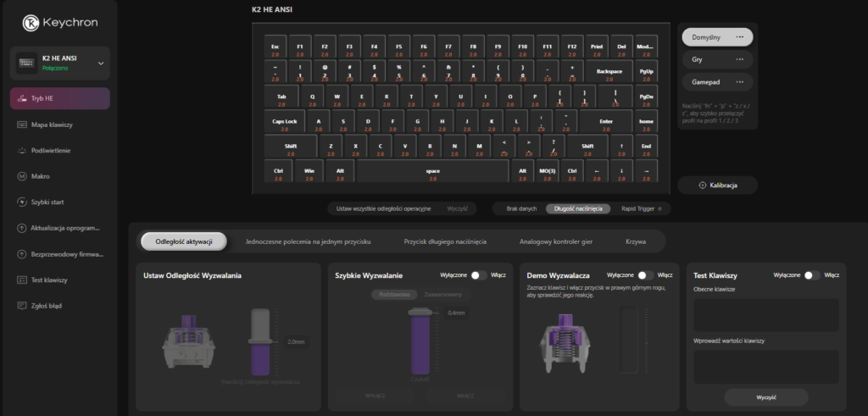Open the Domyślny profile options menu
This screenshot has height=416, width=868.
[739, 36]
